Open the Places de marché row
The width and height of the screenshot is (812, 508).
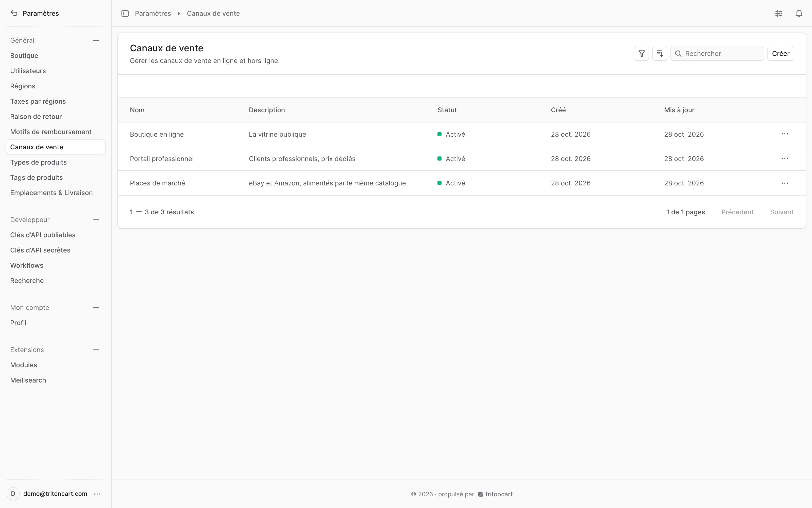tap(462, 183)
